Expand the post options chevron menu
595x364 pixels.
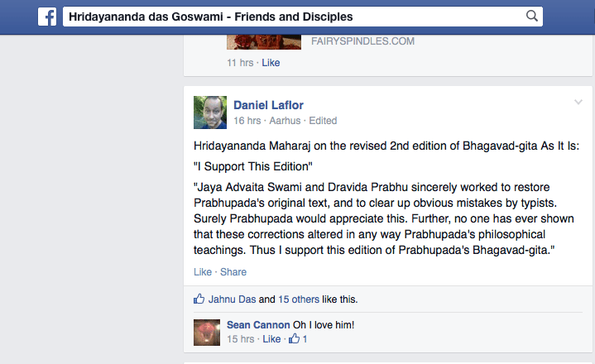578,103
